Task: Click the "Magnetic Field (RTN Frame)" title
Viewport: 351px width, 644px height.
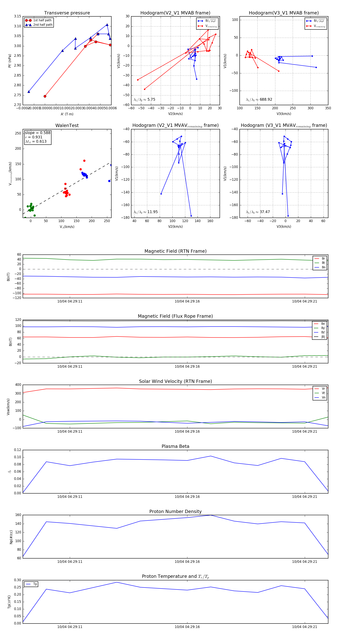Action: coord(175,251)
